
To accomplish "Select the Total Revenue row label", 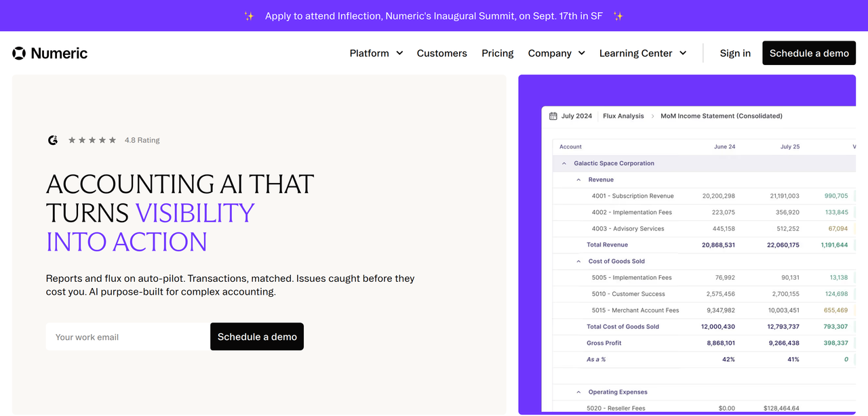I will tap(607, 245).
